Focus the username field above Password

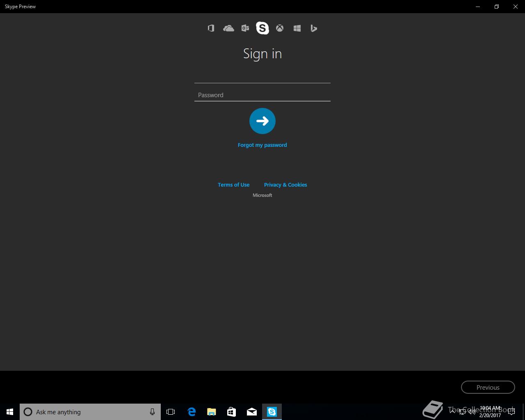[x=262, y=76]
